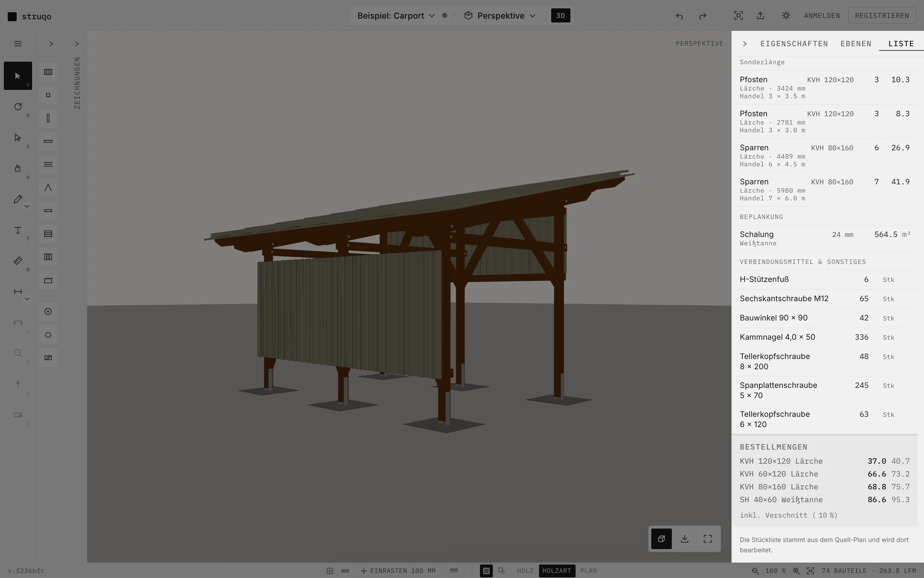Image resolution: width=924 pixels, height=578 pixels.
Task: Open the Perspektive view dropdown
Action: [500, 16]
